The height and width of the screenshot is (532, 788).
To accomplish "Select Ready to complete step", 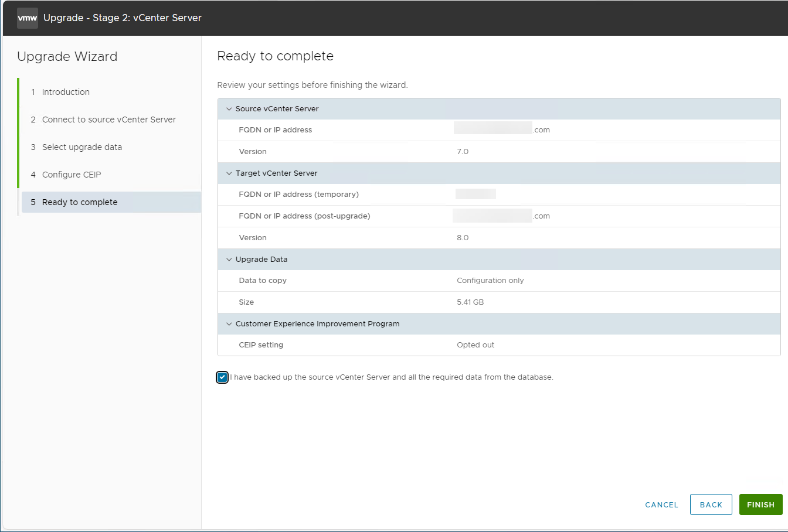I will [x=80, y=202].
